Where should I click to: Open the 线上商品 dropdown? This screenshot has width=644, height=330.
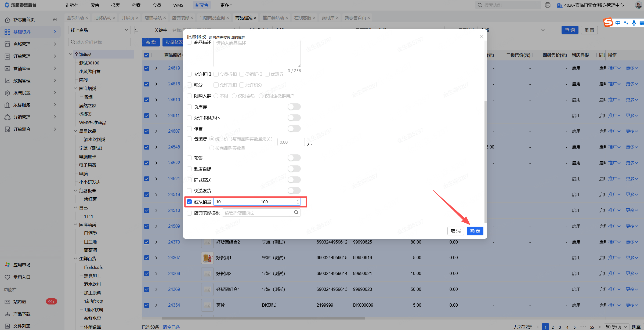click(99, 30)
